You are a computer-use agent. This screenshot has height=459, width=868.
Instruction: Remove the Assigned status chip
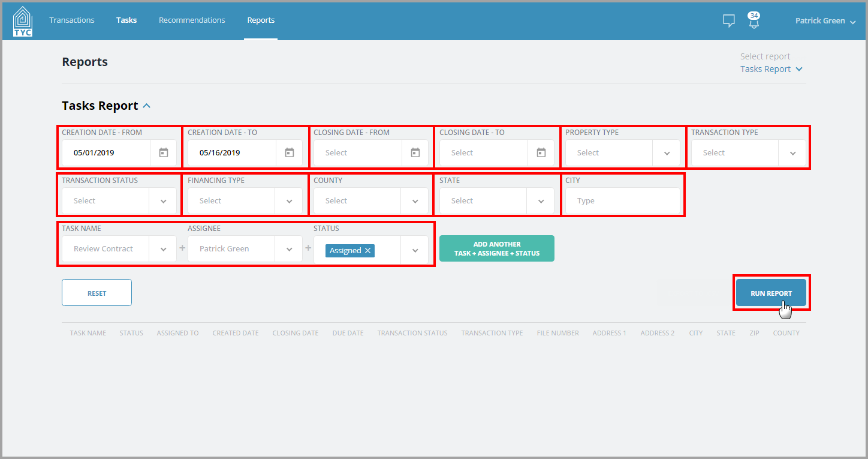coord(366,250)
